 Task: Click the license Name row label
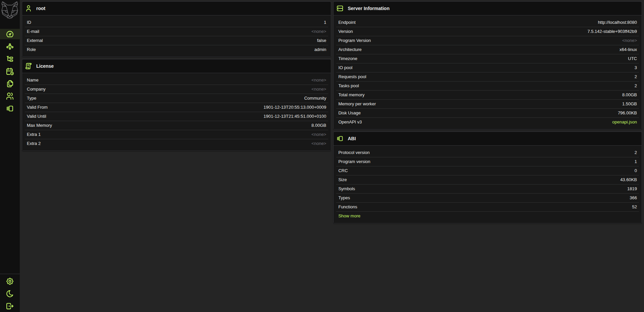click(x=33, y=80)
